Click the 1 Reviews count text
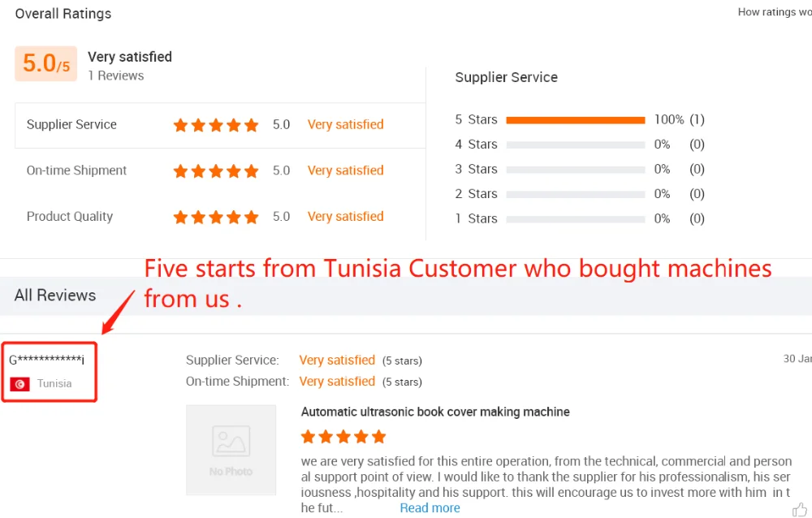812x518 pixels. [115, 76]
